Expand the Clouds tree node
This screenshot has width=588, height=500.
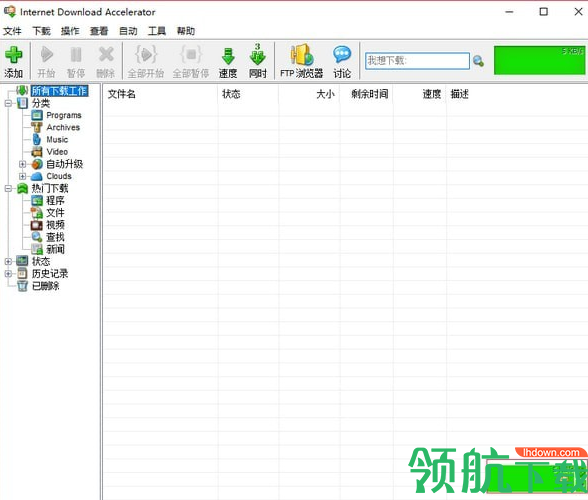point(22,176)
